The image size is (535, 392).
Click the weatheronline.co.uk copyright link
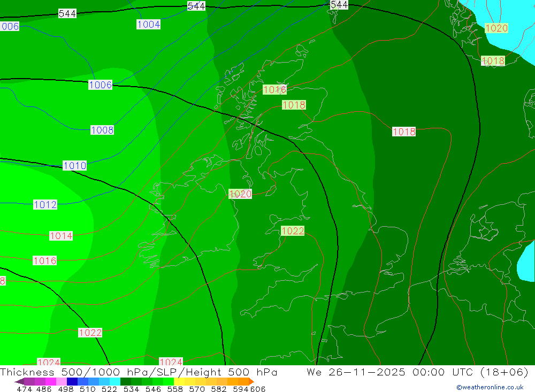[490, 387]
